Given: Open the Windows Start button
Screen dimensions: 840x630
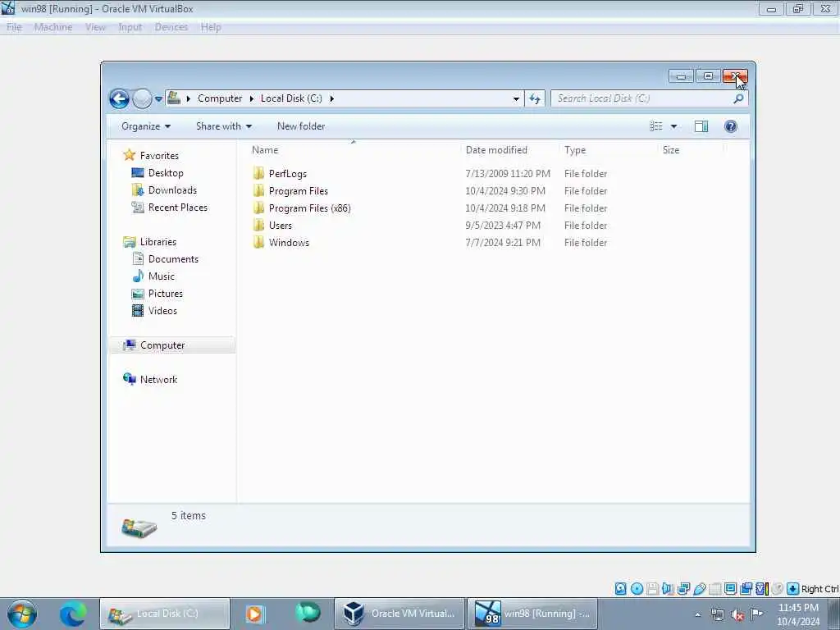Looking at the screenshot, I should pos(22,614).
